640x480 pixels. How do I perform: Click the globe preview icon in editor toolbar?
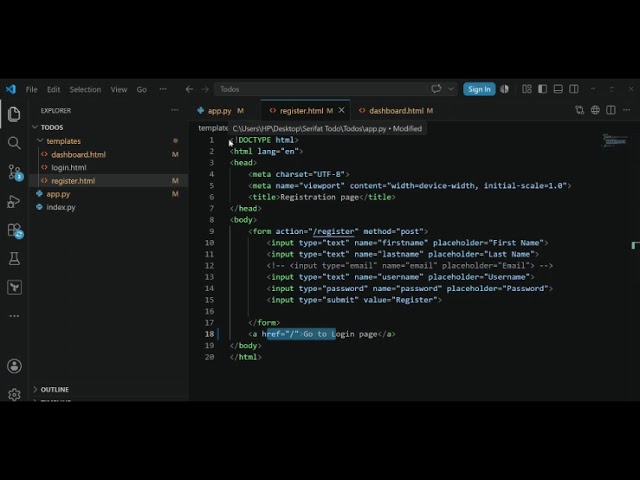point(595,110)
